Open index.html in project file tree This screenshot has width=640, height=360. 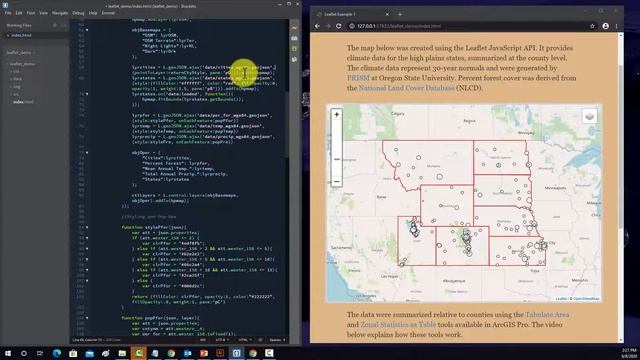(x=23, y=102)
